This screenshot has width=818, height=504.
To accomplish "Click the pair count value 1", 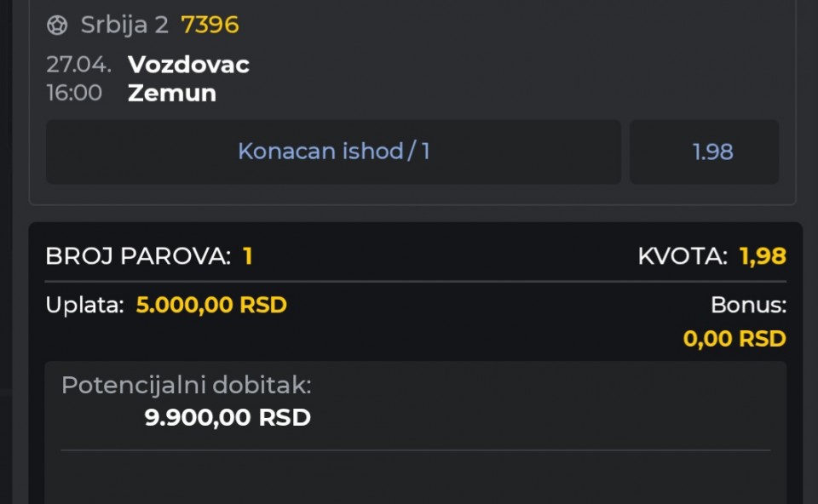I will coord(248,256).
